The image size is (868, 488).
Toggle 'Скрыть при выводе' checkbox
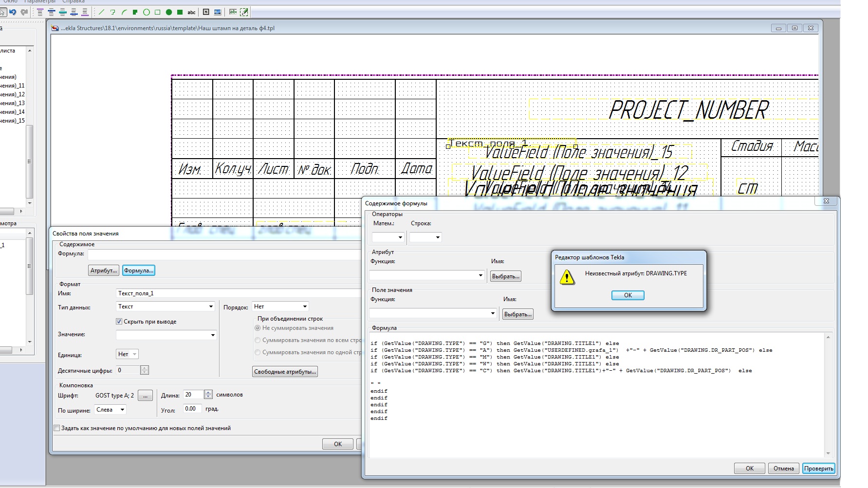(x=119, y=322)
